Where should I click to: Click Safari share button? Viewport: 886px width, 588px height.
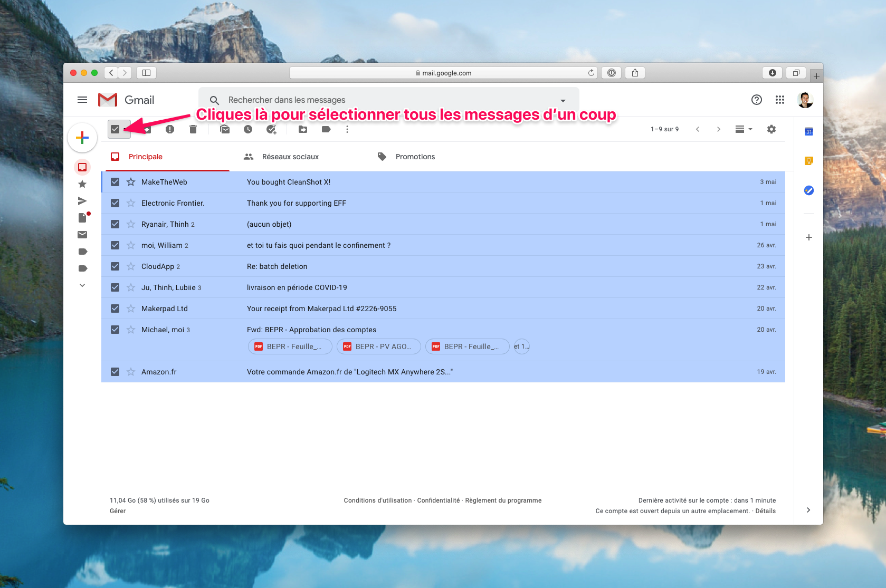pos(635,73)
